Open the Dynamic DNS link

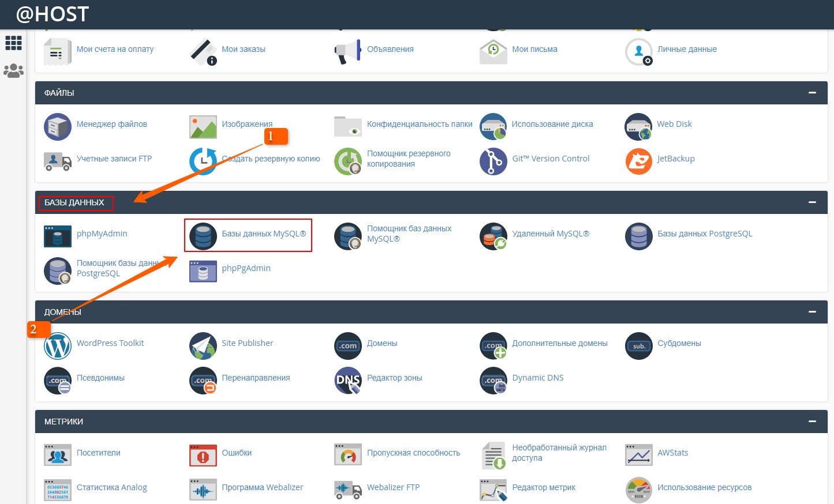538,378
